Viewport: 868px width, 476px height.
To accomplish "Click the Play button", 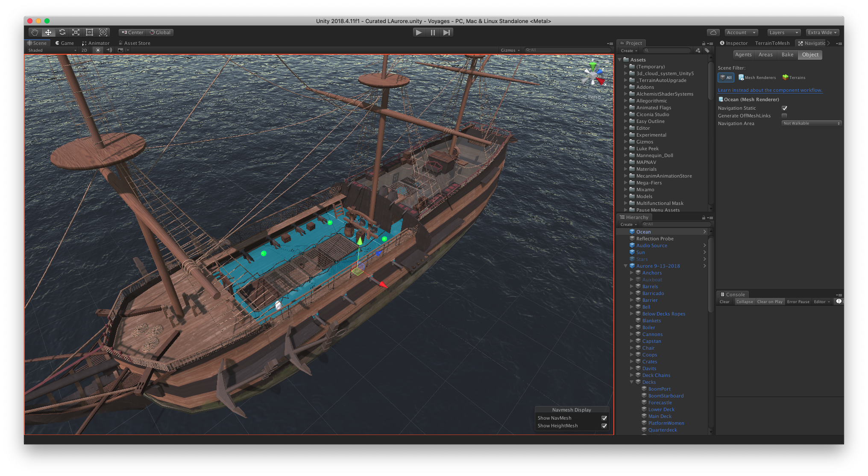I will (x=419, y=32).
